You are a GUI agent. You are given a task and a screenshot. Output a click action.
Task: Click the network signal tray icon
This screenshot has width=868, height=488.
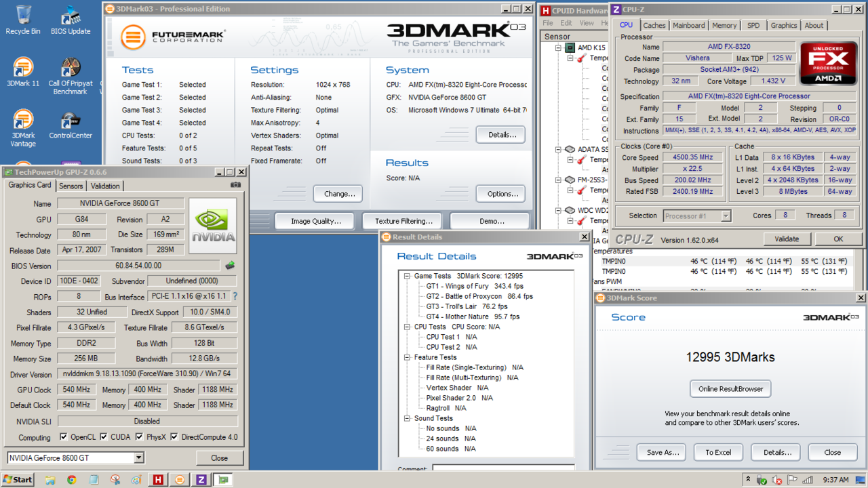point(806,480)
